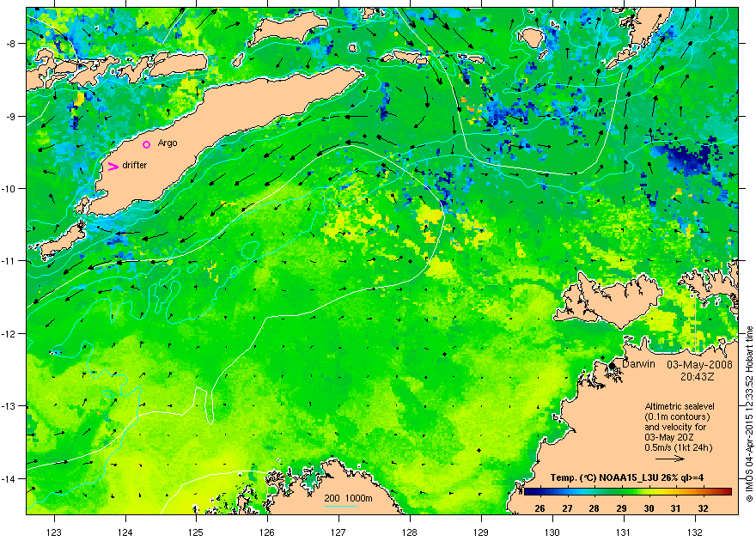Click the '200 1000m' depth contour label

pyautogui.click(x=348, y=498)
